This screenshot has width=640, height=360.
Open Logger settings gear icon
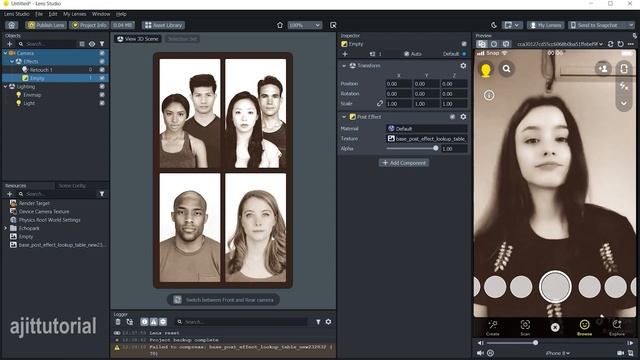(328, 322)
